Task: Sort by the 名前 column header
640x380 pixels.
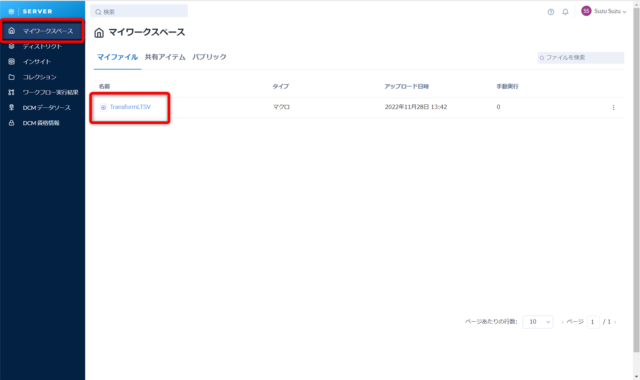Action: click(x=104, y=87)
